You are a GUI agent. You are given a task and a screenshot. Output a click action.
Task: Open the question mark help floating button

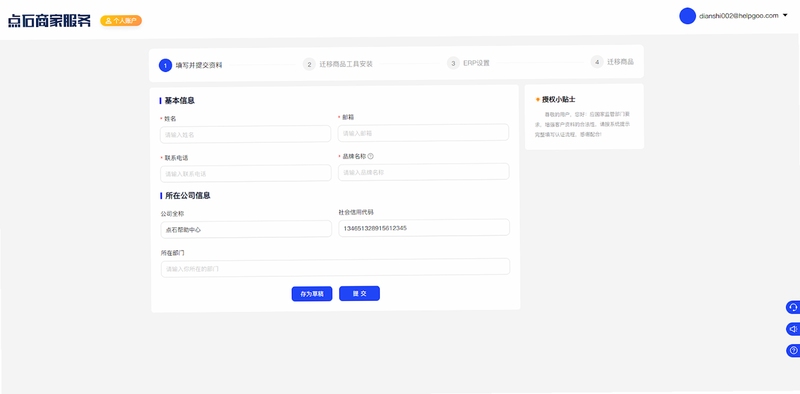point(793,351)
